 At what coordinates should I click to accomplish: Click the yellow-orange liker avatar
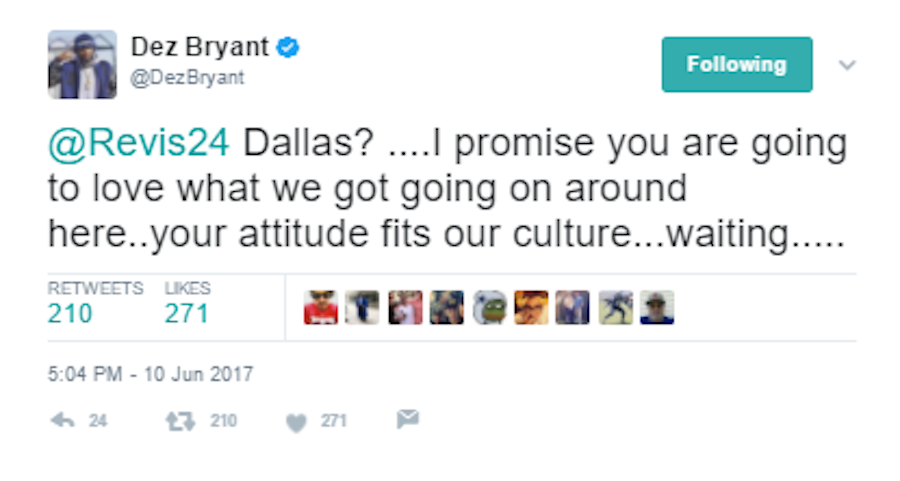(x=531, y=309)
